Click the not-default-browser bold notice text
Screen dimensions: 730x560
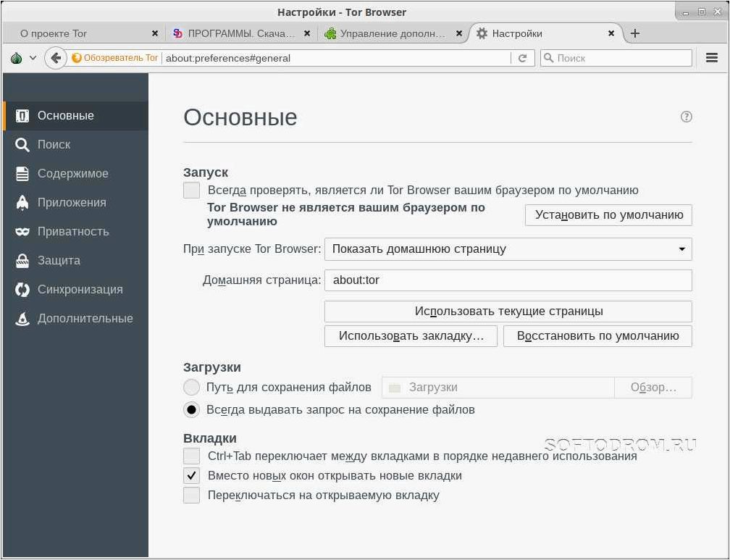tap(346, 214)
